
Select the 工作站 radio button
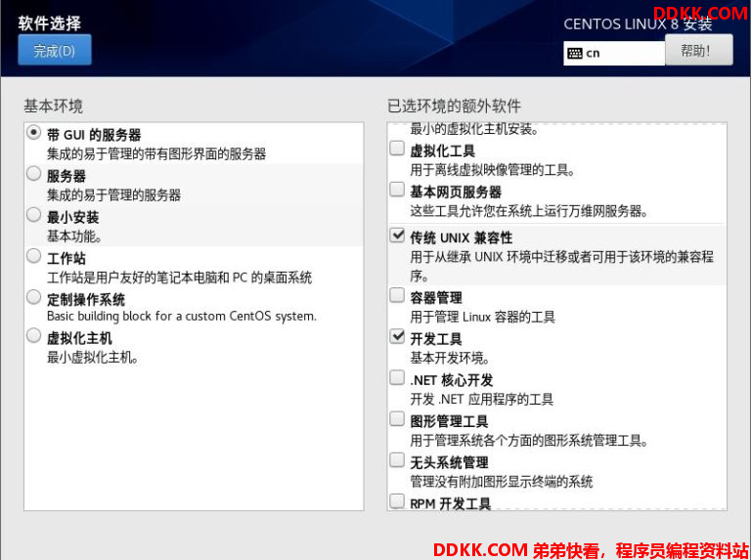pos(33,256)
